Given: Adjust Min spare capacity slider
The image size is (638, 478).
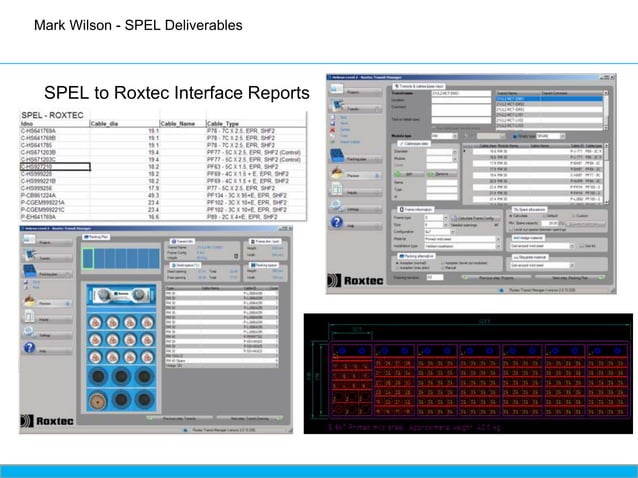Looking at the screenshot, I should (x=585, y=224).
